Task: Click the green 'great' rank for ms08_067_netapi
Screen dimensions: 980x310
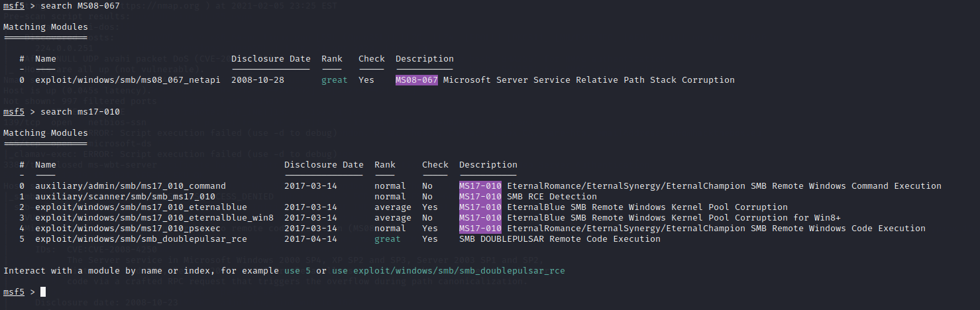Action: coord(334,80)
